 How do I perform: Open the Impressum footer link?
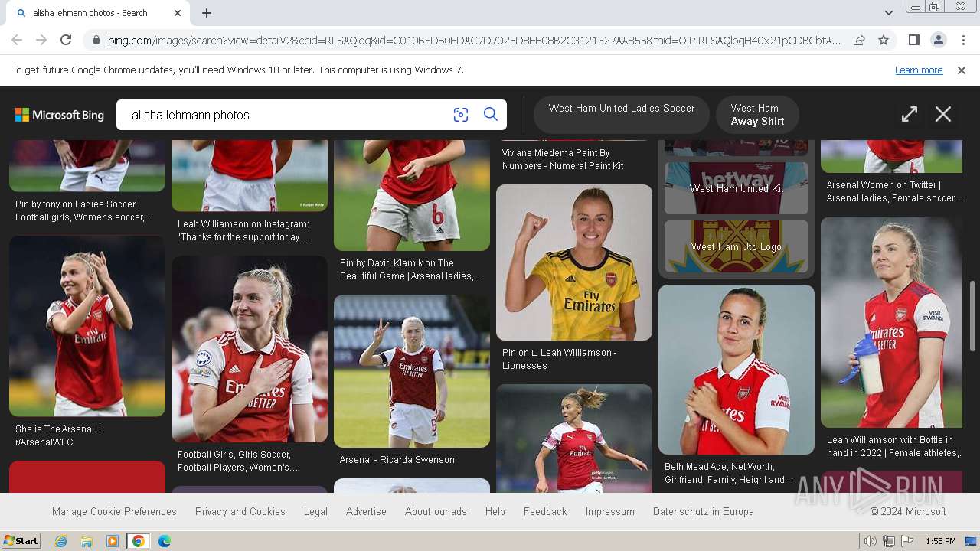[x=610, y=511]
